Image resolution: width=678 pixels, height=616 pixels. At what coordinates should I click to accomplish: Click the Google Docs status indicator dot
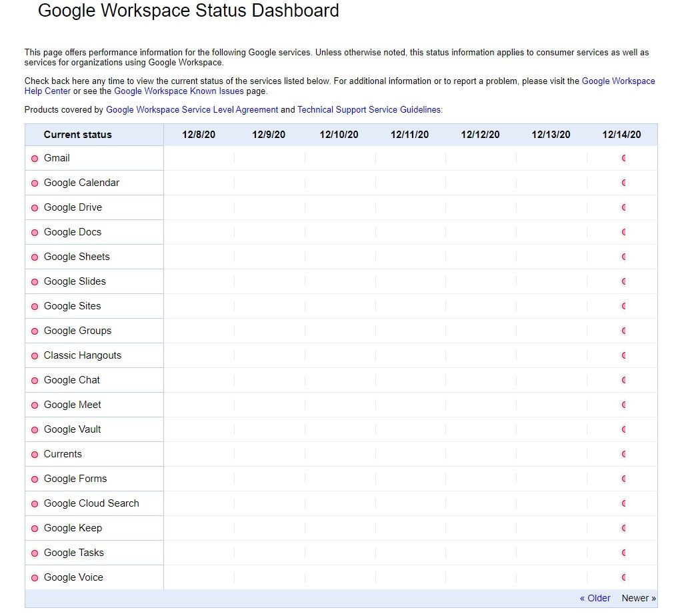(35, 233)
